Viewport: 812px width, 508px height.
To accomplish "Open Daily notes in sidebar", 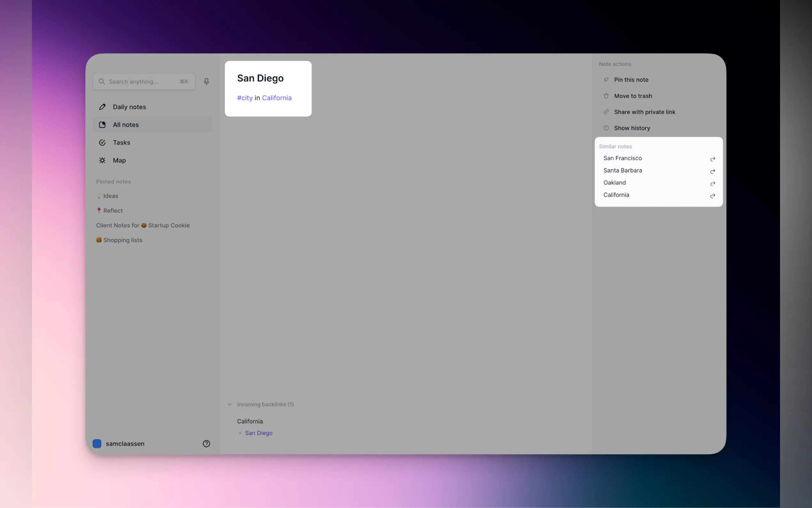I will (129, 107).
